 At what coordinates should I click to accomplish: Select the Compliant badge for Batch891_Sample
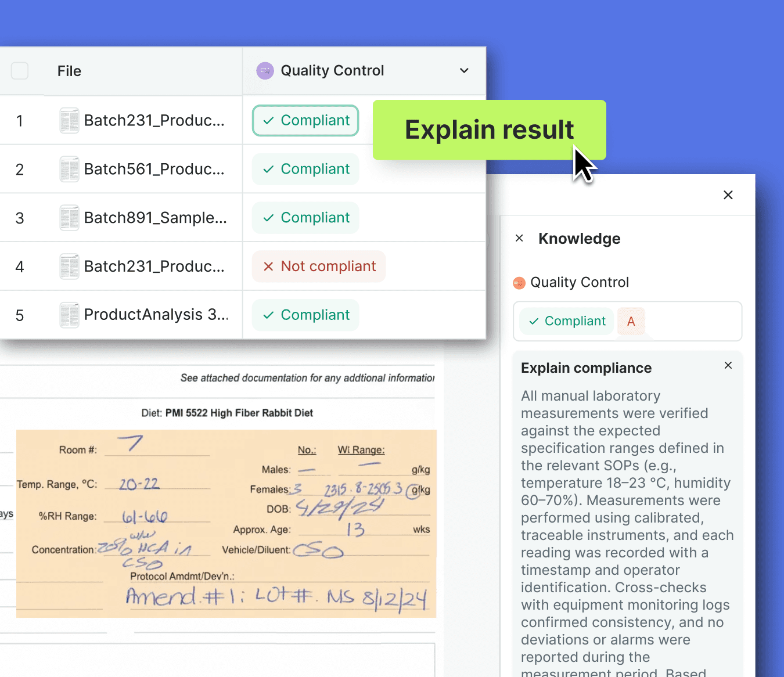pos(305,218)
